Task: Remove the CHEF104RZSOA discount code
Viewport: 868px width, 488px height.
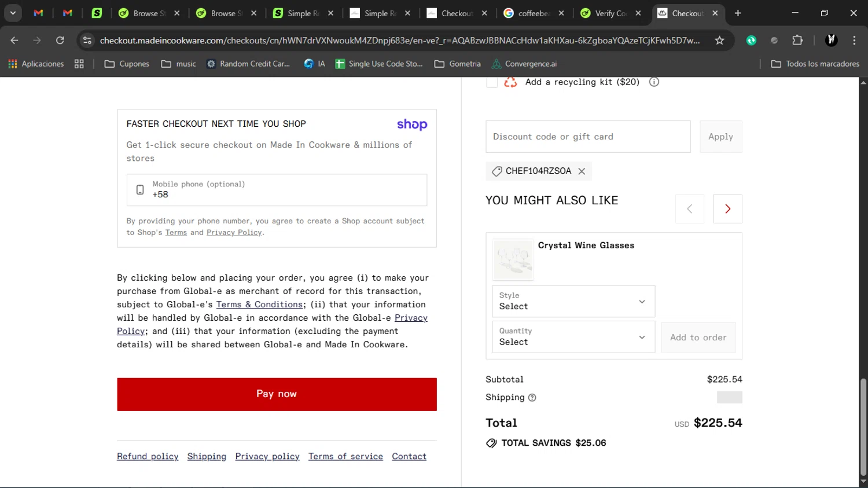Action: tap(582, 171)
